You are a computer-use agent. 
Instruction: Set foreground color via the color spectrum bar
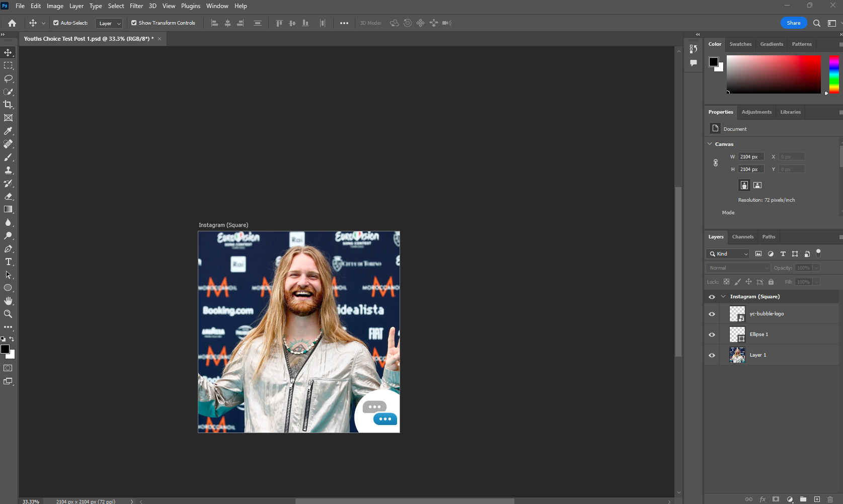coord(833,74)
